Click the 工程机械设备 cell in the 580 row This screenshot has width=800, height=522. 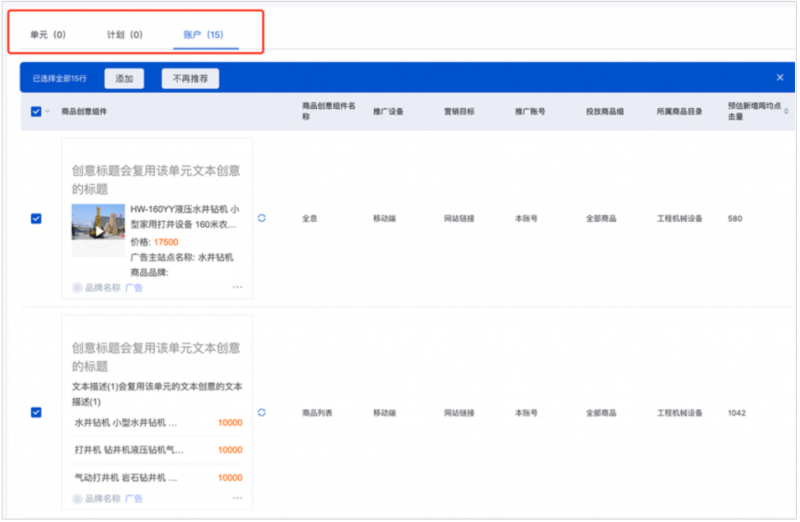680,218
